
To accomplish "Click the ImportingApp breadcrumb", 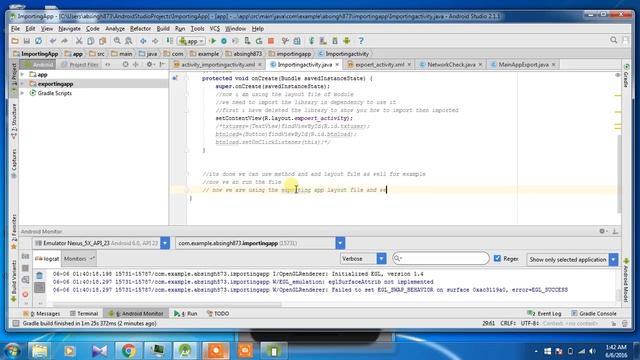I will [36, 53].
